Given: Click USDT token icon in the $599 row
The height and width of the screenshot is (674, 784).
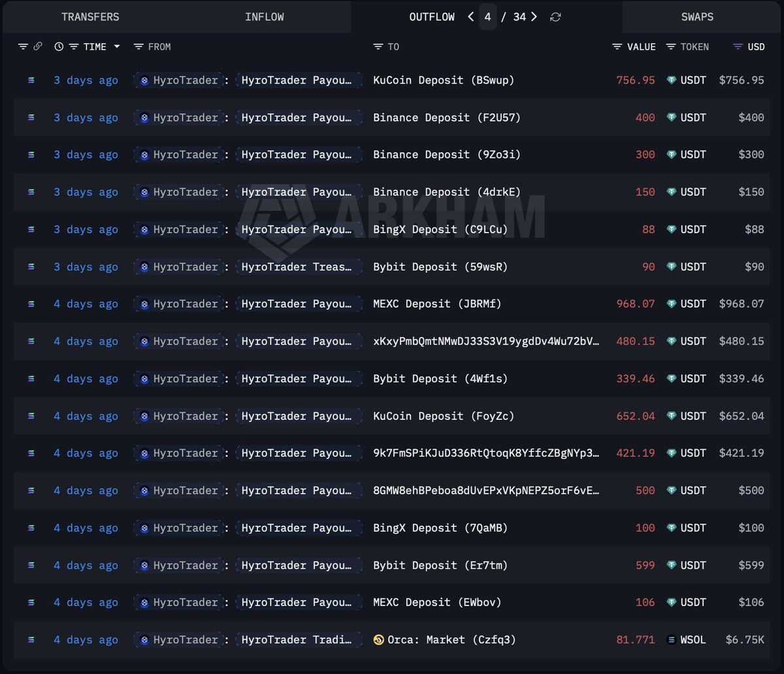Looking at the screenshot, I should (672, 565).
